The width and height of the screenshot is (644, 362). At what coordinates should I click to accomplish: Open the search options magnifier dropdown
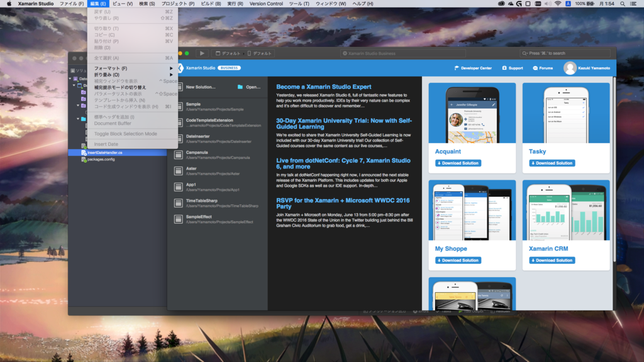525,53
